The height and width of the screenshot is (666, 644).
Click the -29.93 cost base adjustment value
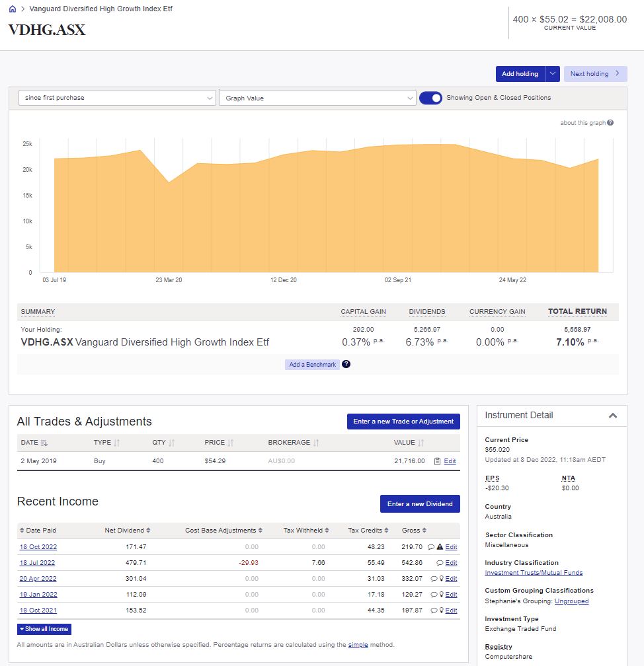pos(249,563)
